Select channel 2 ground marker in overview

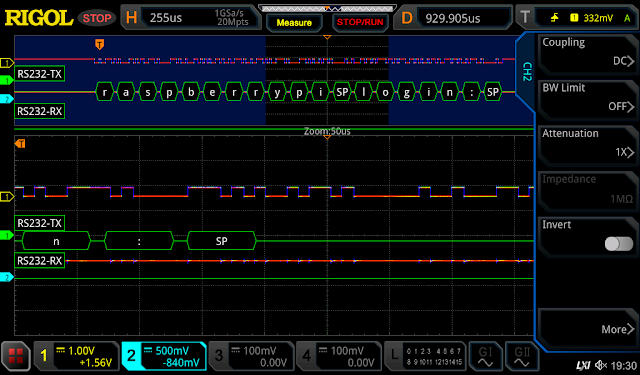[x=7, y=99]
